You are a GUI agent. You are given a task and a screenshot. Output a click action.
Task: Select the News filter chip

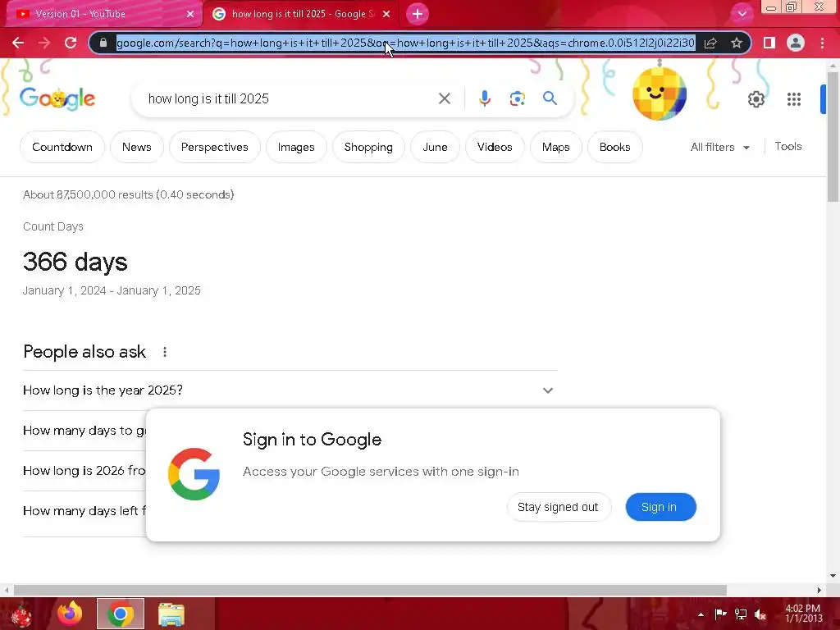tap(137, 147)
